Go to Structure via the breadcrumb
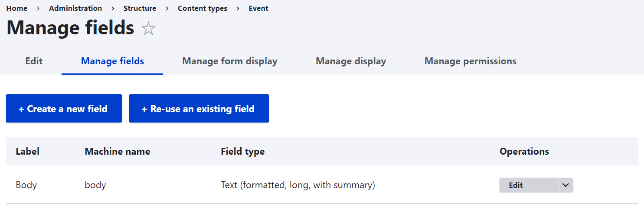Viewport: 644px width, 209px height. pyautogui.click(x=140, y=8)
